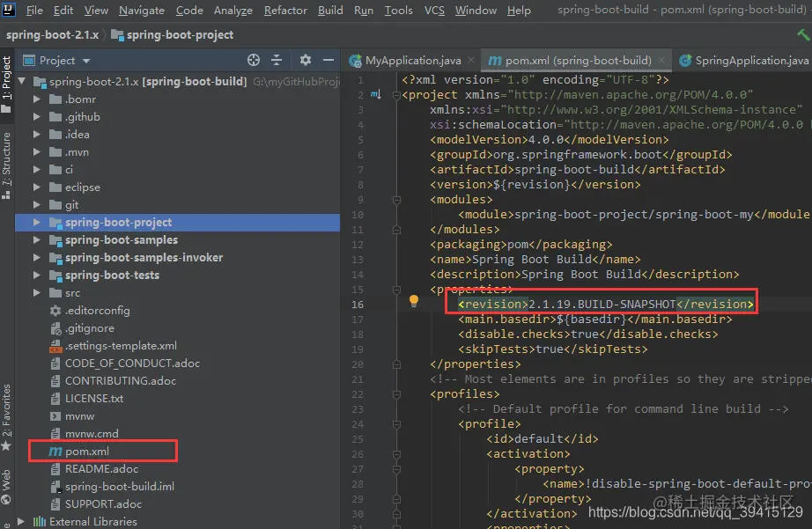
Task: Click the artifactId spring-boot-build line
Action: [x=578, y=170]
